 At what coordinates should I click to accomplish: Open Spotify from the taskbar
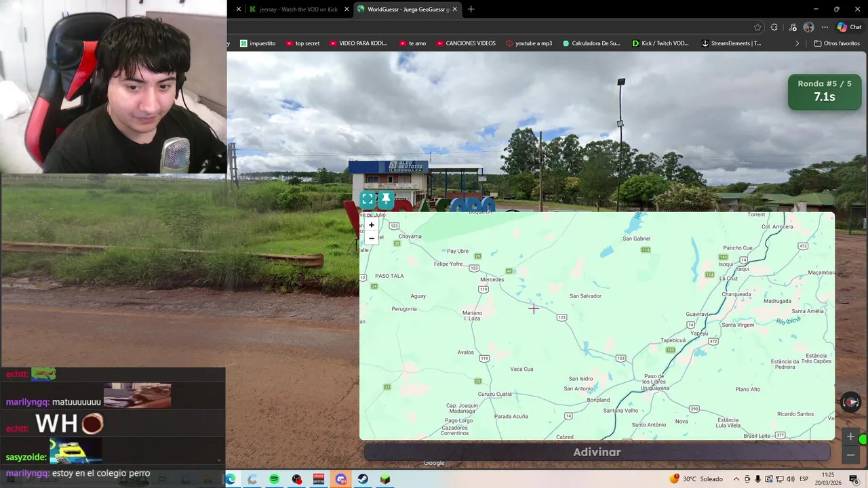coord(274,479)
